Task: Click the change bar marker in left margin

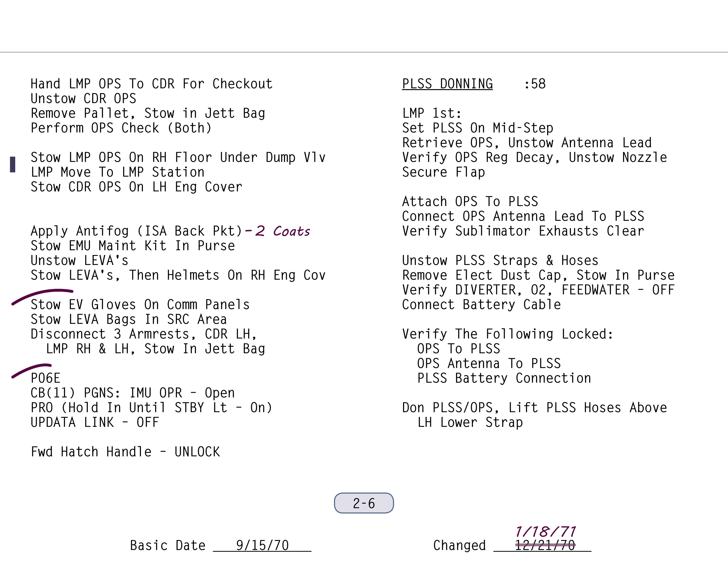Action: point(13,164)
